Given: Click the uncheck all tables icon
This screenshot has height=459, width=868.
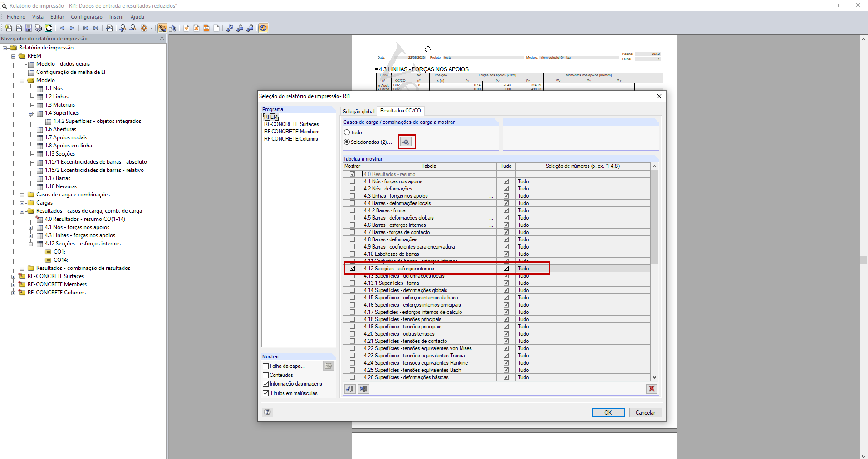Looking at the screenshot, I should point(363,389).
